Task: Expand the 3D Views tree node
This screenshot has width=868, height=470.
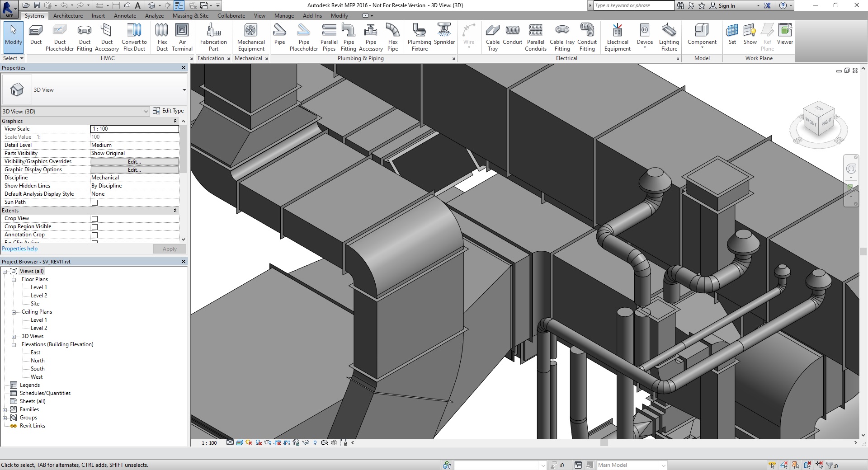Action: tap(14, 337)
